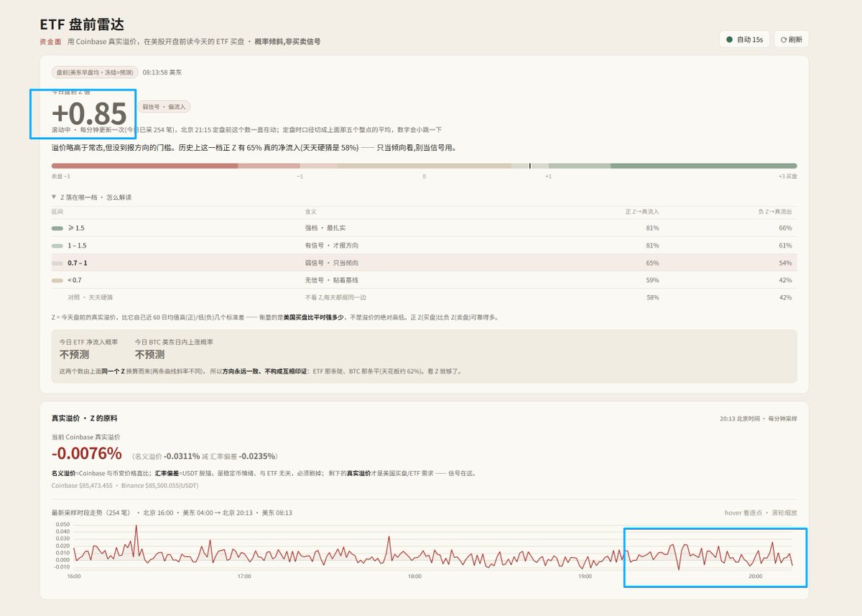Image resolution: width=862 pixels, height=616 pixels.
Task: Toggle the 自动 15s auto-refresh switch
Action: click(744, 39)
